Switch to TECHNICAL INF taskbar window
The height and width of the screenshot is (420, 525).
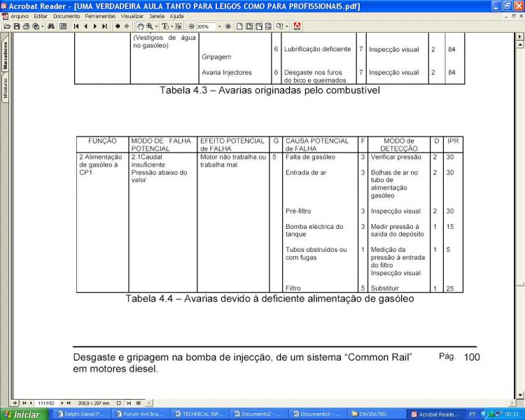(x=200, y=414)
